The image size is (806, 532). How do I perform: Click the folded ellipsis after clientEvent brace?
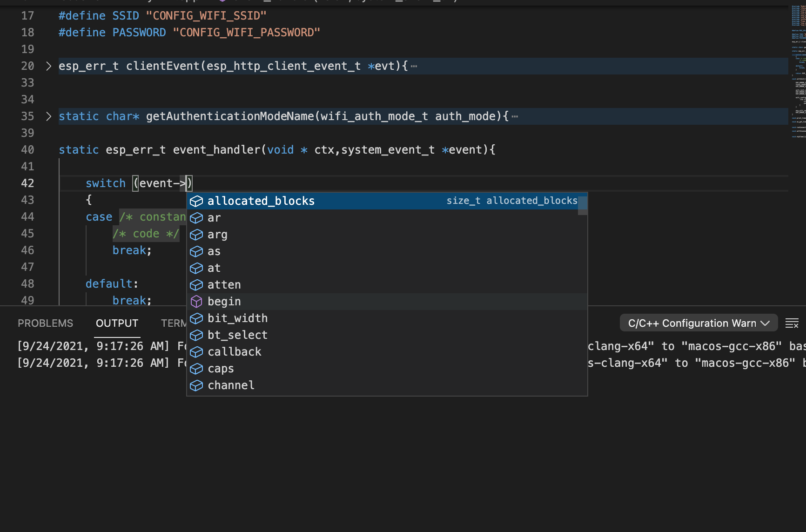(414, 67)
